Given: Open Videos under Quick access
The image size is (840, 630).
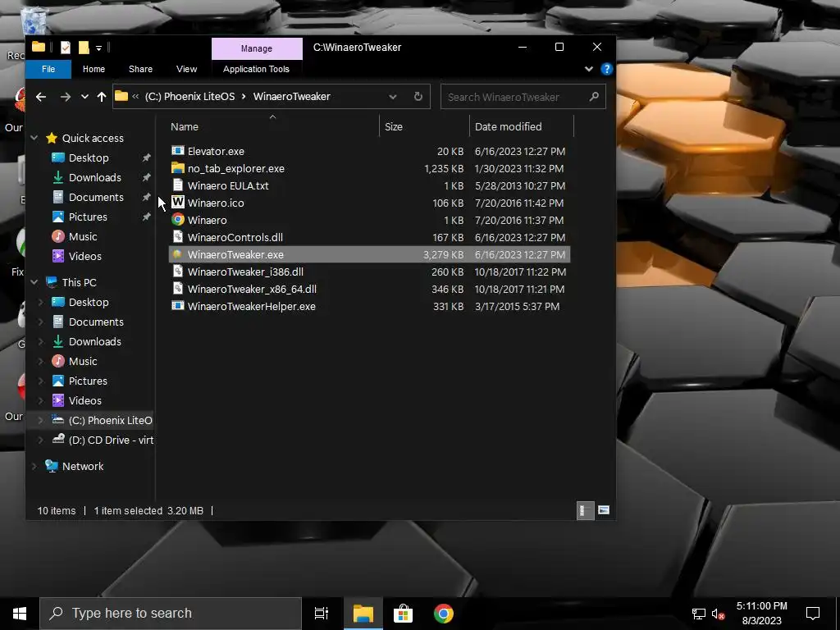Looking at the screenshot, I should (84, 256).
